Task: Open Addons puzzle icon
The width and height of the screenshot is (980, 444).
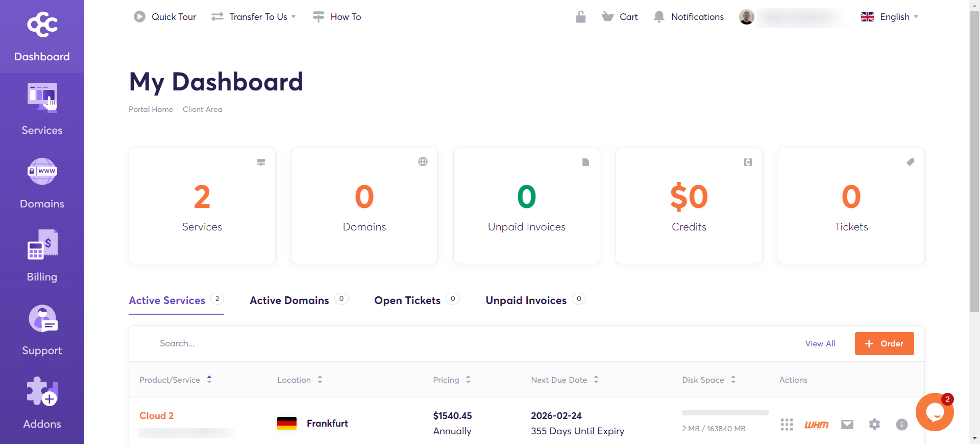Action: (42, 391)
